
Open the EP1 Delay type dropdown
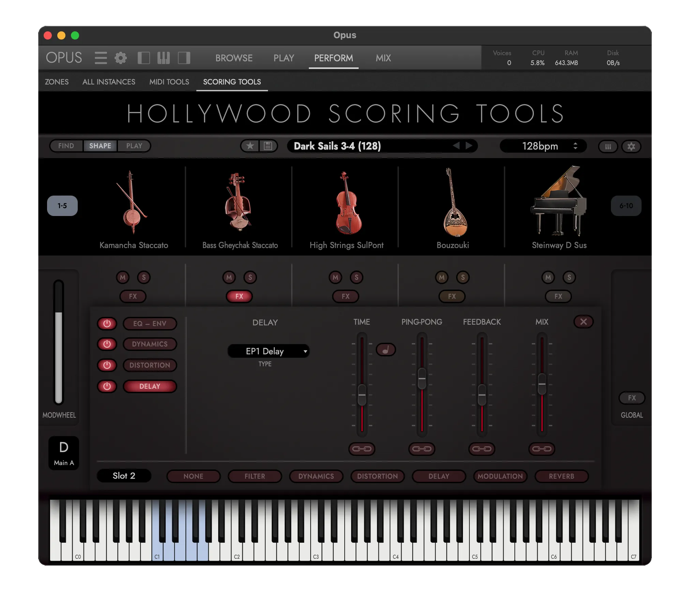click(268, 351)
